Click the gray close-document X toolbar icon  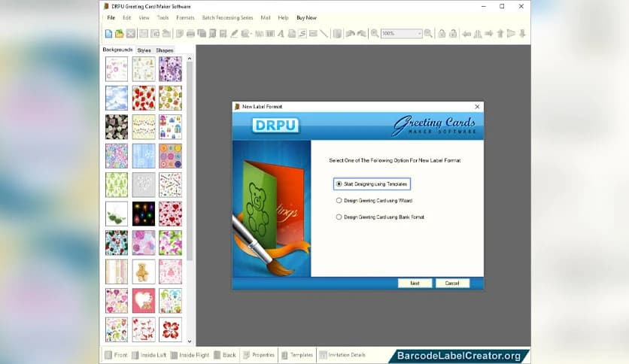click(x=130, y=34)
